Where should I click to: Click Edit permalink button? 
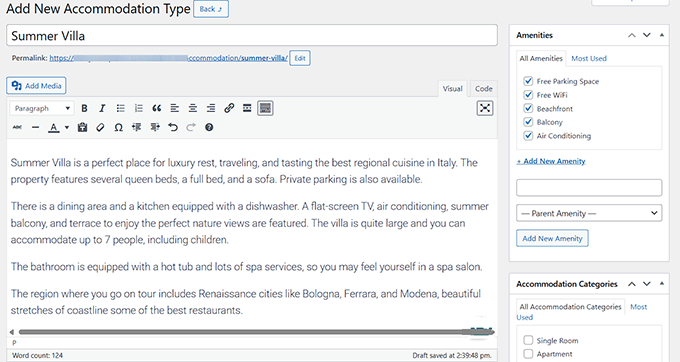pos(300,58)
